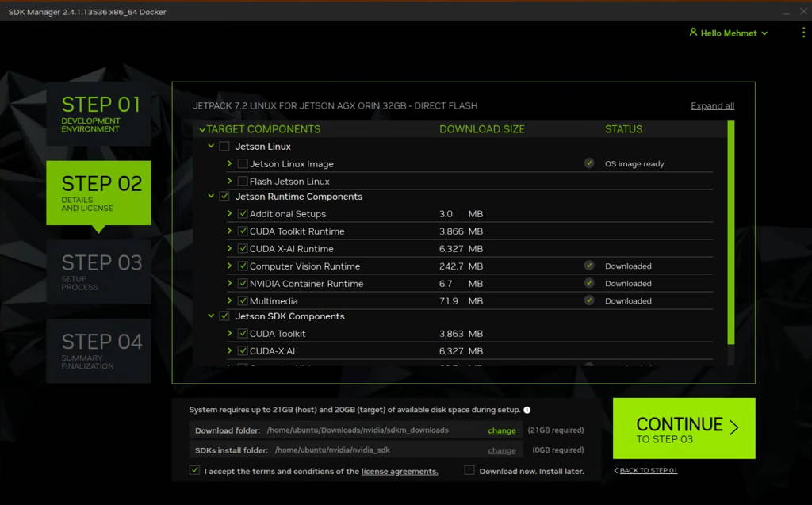Click Expand all link
This screenshot has height=505, width=812.
click(x=712, y=105)
